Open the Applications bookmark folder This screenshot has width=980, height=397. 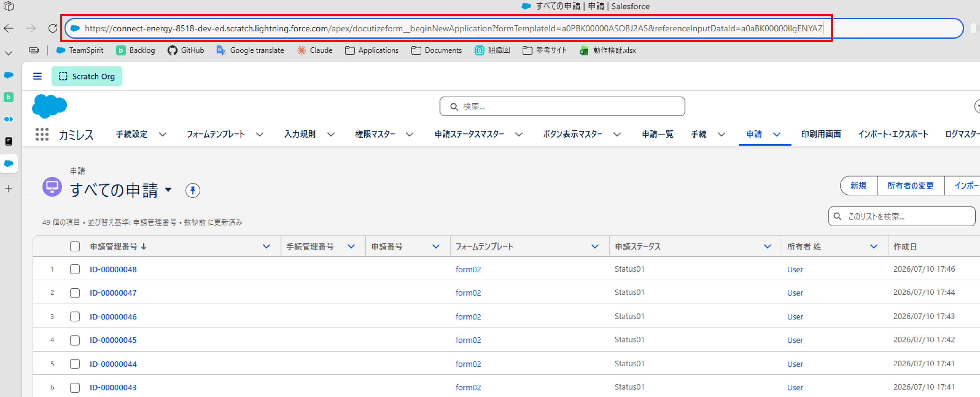[x=372, y=50]
